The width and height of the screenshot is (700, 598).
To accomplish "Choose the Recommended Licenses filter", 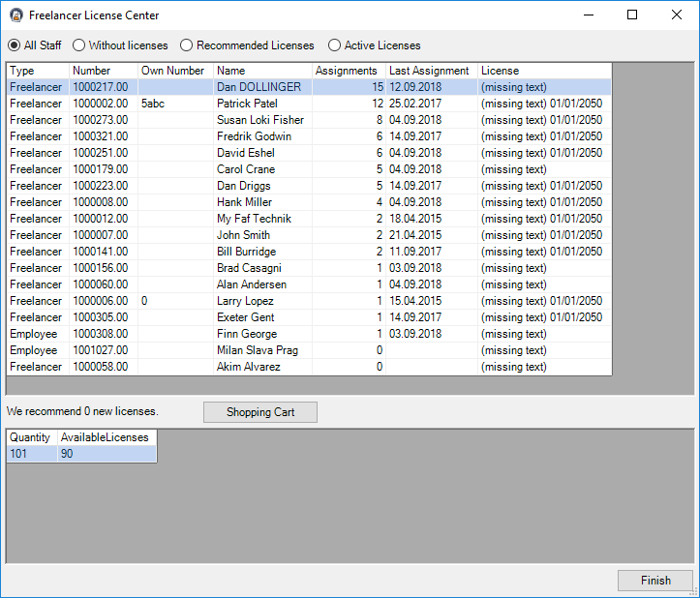I will click(187, 45).
